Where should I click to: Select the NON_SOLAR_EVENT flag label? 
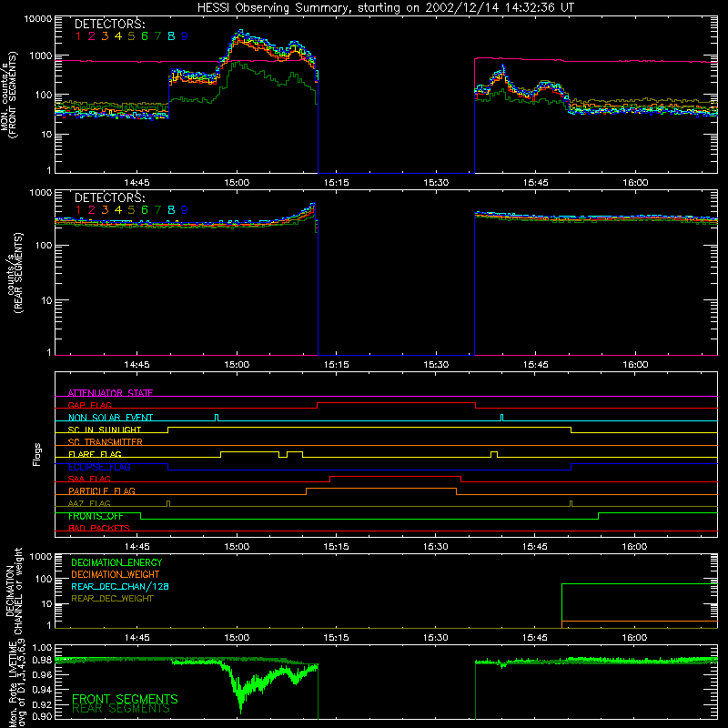(x=110, y=418)
